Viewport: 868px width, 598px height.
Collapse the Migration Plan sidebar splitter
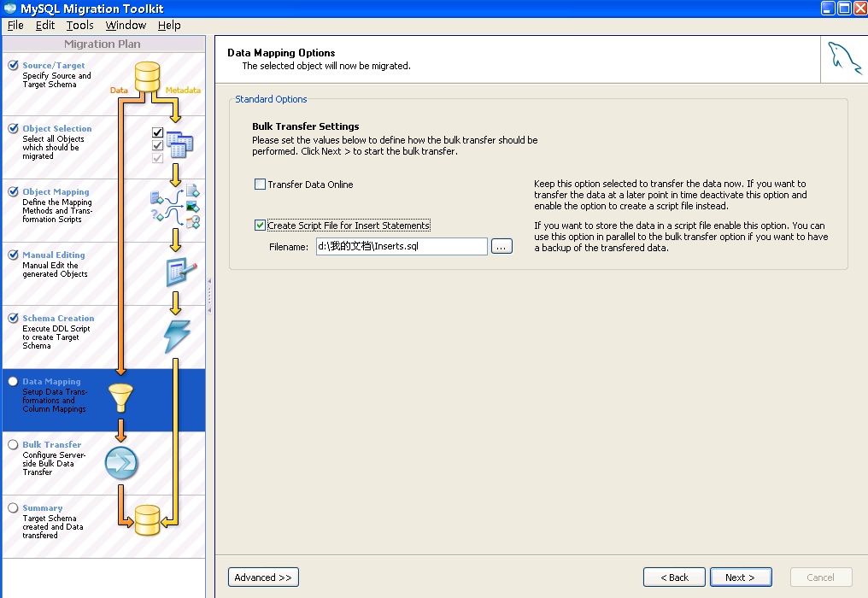coord(210,296)
